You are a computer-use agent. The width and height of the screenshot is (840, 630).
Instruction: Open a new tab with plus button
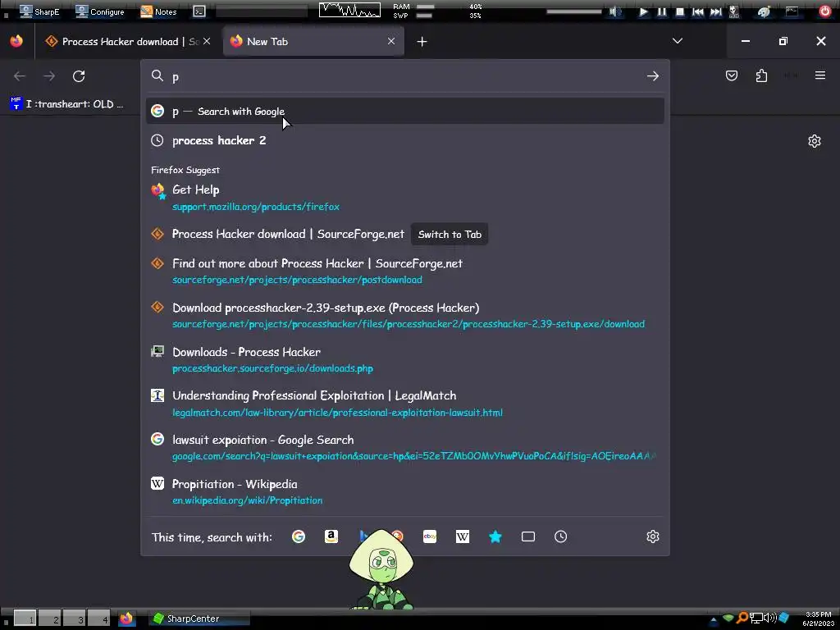click(422, 41)
